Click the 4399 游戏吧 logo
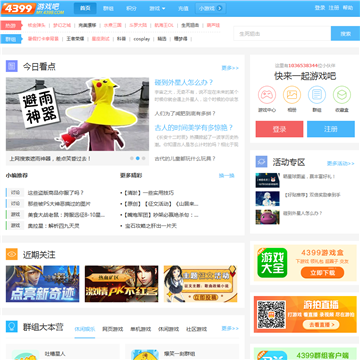 (x=32, y=8)
